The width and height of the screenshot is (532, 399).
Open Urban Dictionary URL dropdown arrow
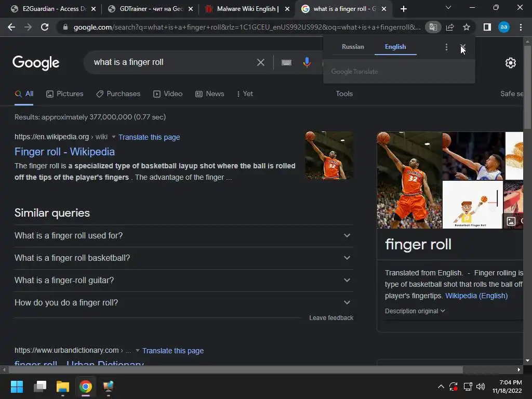[137, 350]
